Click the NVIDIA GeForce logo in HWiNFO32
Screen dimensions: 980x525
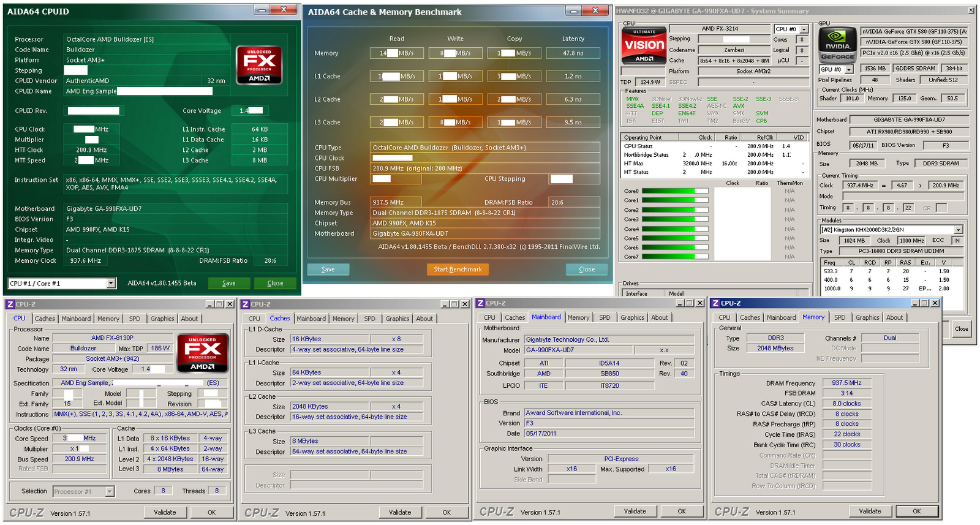coord(837,45)
